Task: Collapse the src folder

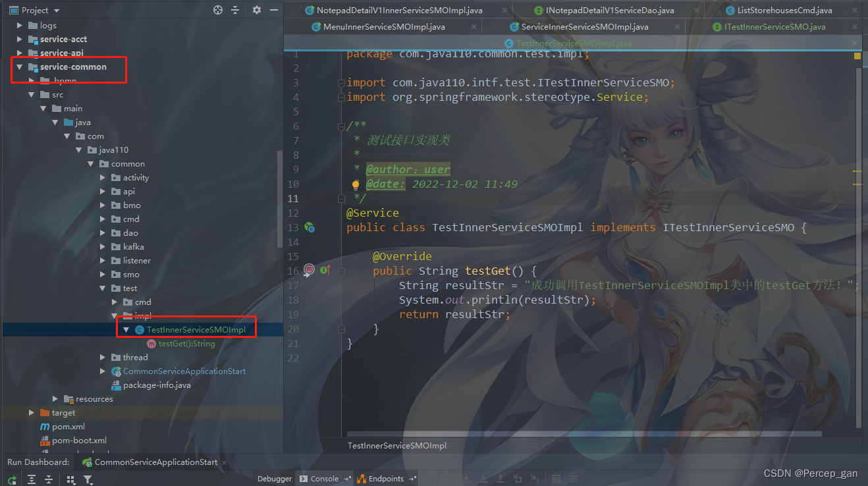Action: 31,95
